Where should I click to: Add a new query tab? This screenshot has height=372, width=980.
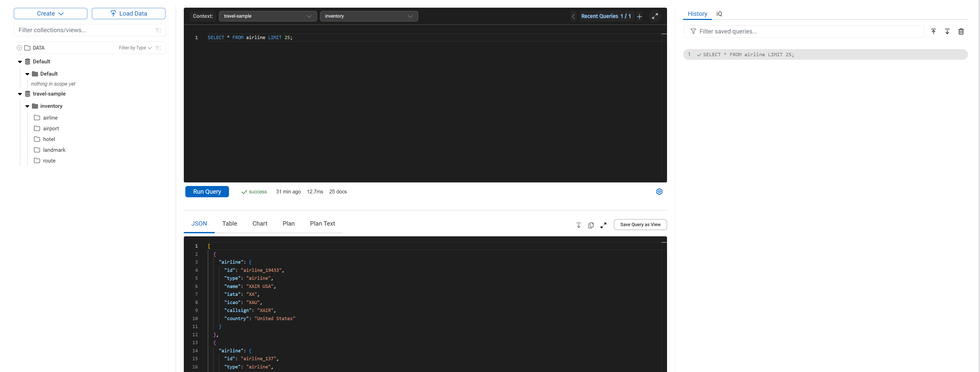639,16
